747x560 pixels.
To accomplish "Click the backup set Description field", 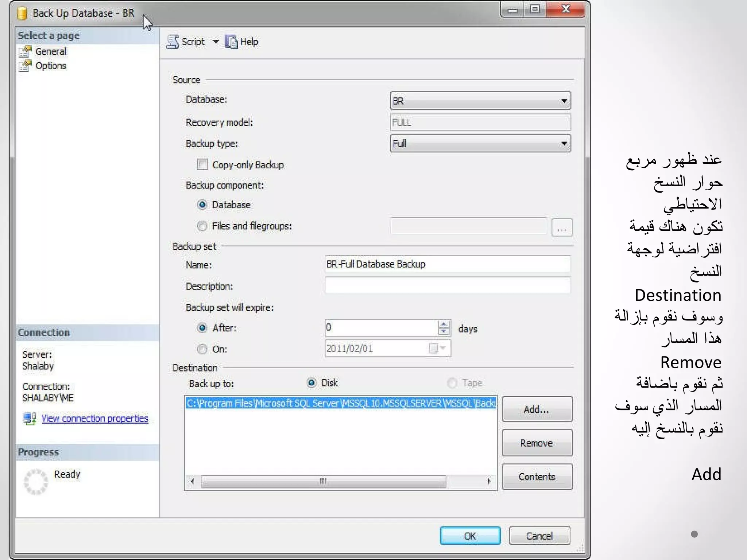I will point(447,285).
